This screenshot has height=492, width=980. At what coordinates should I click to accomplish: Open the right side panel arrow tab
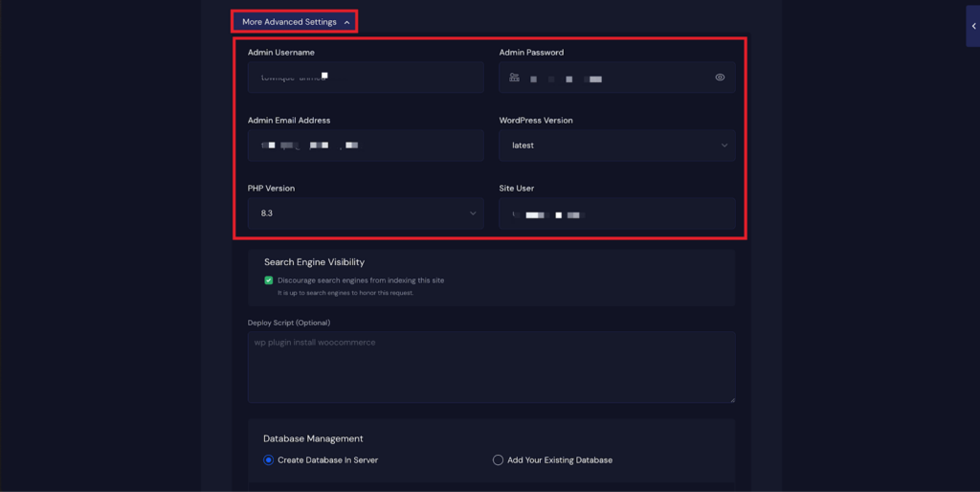tap(972, 26)
